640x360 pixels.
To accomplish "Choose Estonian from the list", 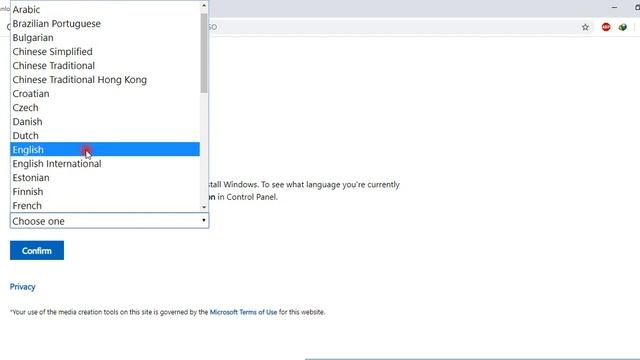I will (x=105, y=178).
